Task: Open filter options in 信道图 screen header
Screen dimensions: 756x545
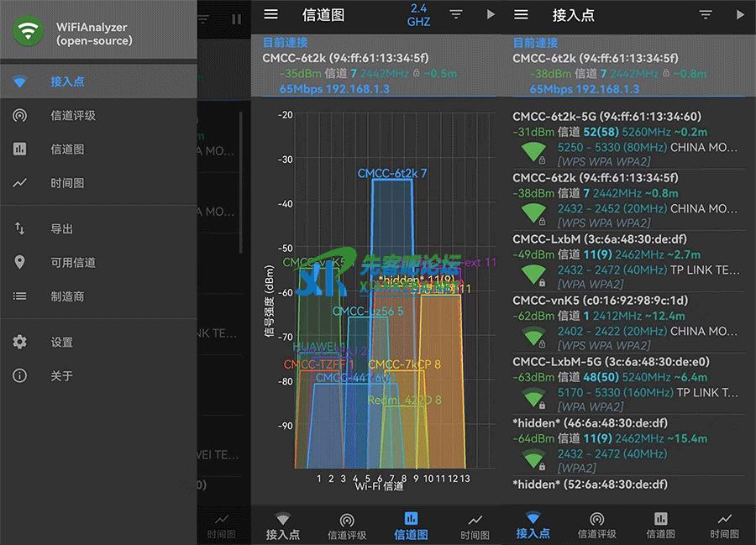Action: point(456,15)
